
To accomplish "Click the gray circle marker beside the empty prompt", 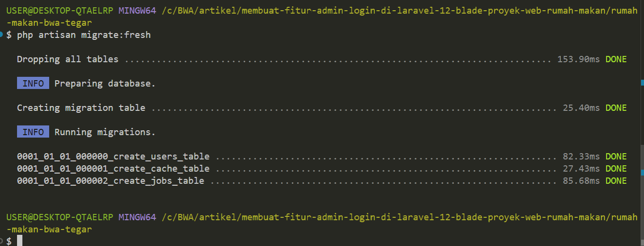I will [x=1, y=241].
